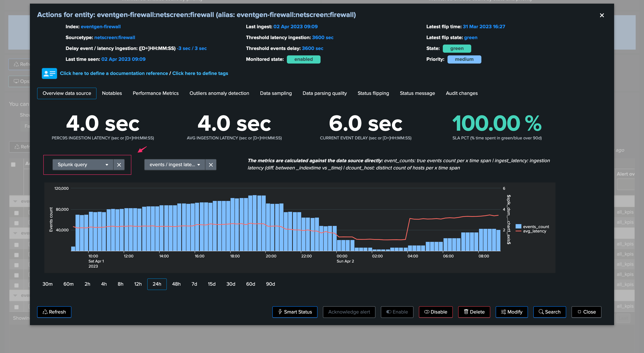
Task: Select the 24h time range
Action: pos(157,284)
